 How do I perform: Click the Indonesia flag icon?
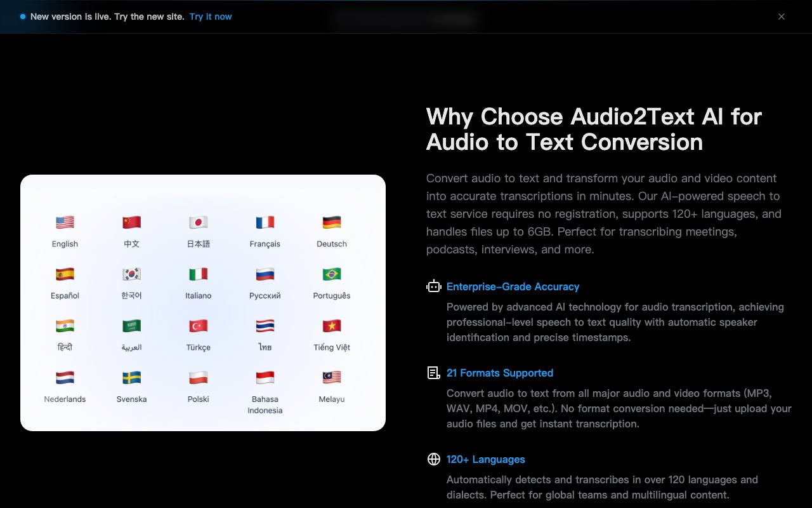[x=265, y=378]
